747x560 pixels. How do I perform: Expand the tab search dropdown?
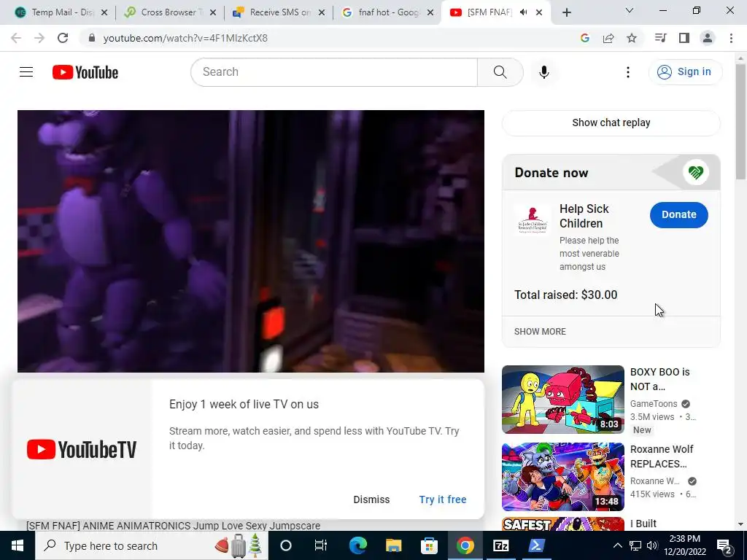pyautogui.click(x=630, y=10)
